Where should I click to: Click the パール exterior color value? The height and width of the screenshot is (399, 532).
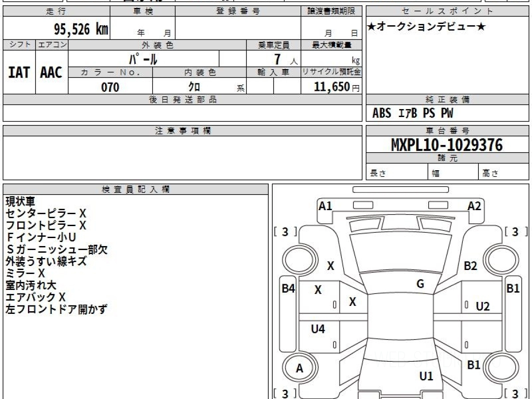(143, 59)
